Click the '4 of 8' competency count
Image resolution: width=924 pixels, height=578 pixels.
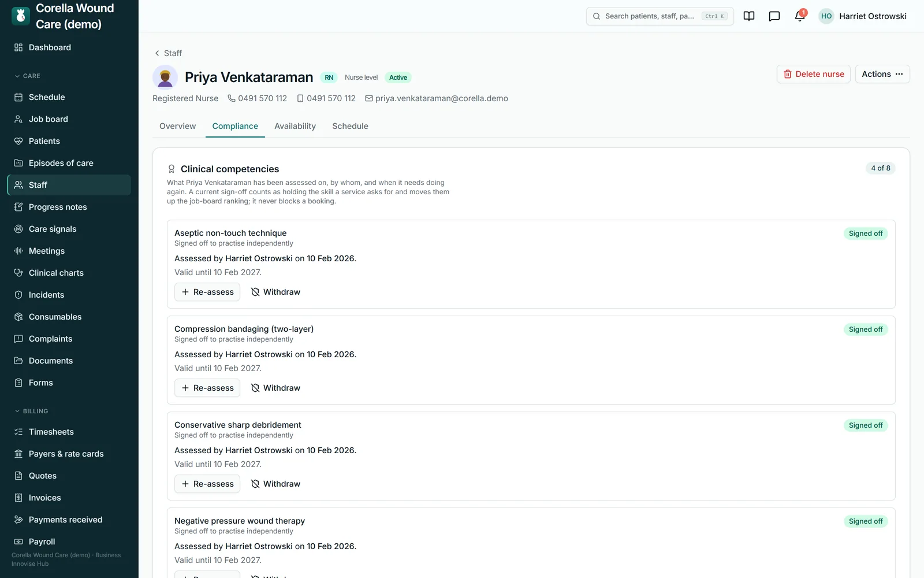tap(881, 168)
